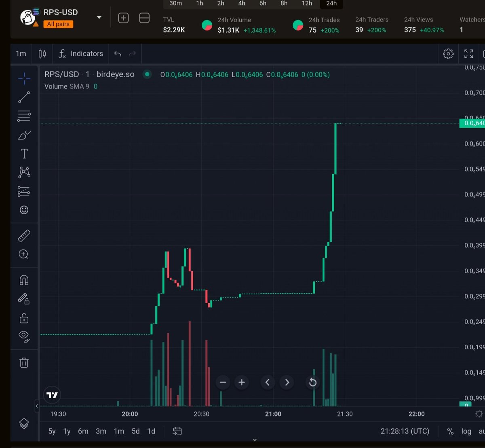Image resolution: width=485 pixels, height=448 pixels.
Task: Toggle percent scale mode
Action: pyautogui.click(x=450, y=431)
